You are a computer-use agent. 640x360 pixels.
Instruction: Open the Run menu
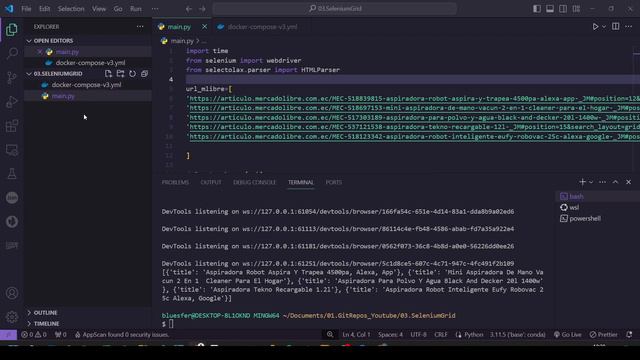[136, 9]
